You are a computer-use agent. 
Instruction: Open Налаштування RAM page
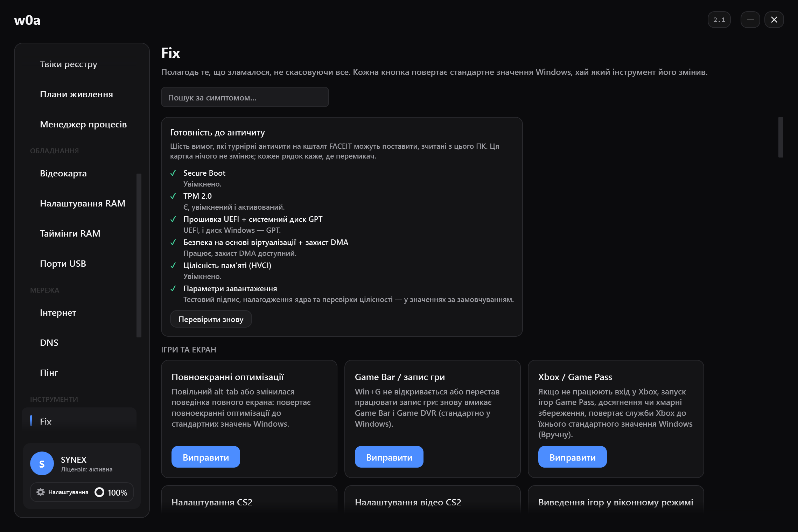point(83,203)
